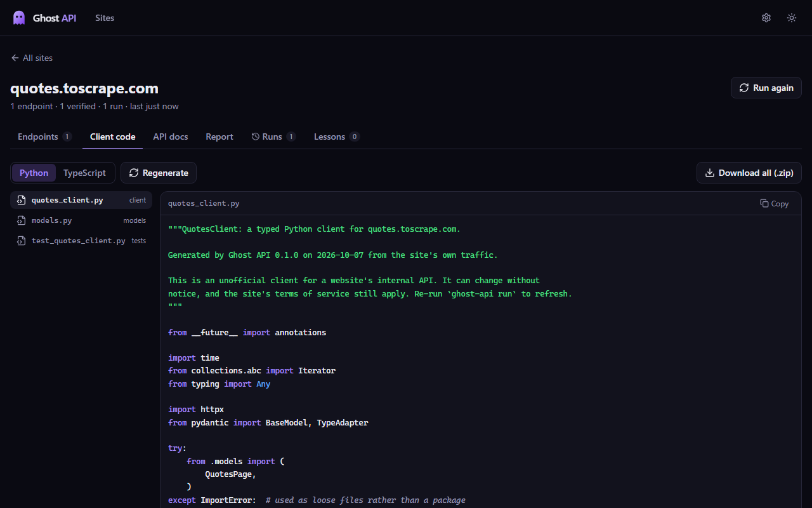Click the regenerate circular arrows icon

coord(134,173)
